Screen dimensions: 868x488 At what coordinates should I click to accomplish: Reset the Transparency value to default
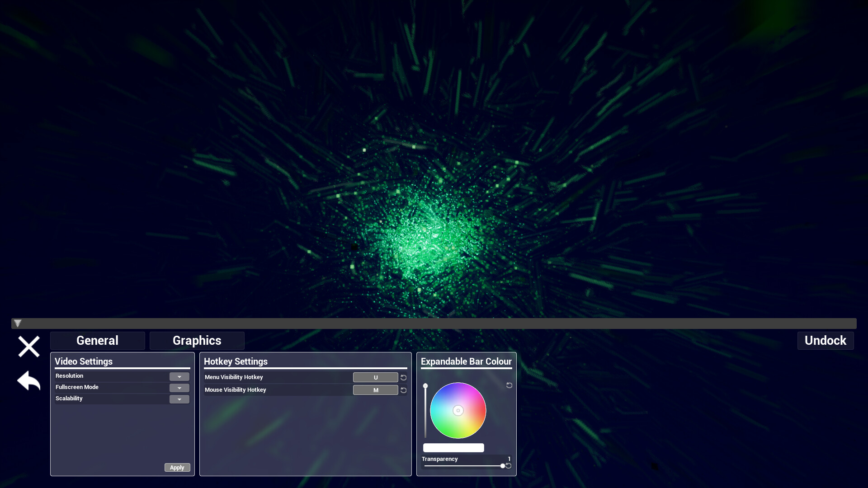509,465
